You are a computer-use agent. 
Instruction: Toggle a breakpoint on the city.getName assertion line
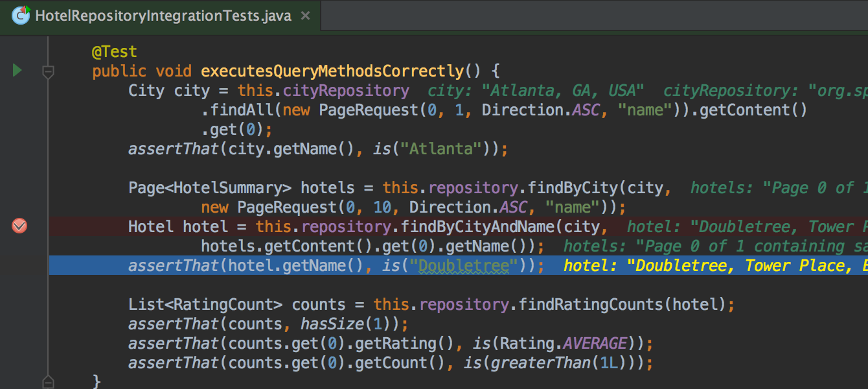(19, 148)
